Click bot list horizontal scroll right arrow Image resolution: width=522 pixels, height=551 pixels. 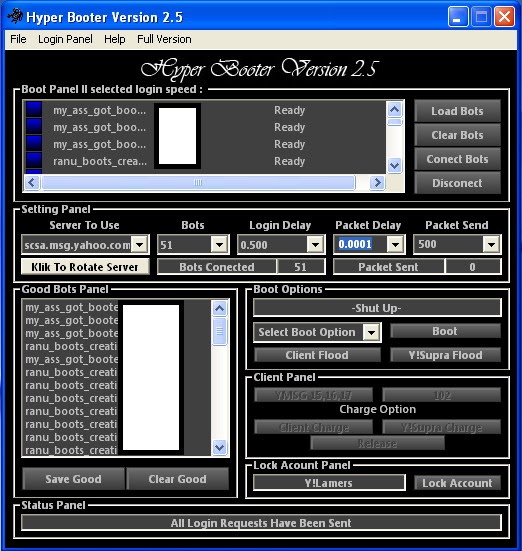pyautogui.click(x=377, y=182)
